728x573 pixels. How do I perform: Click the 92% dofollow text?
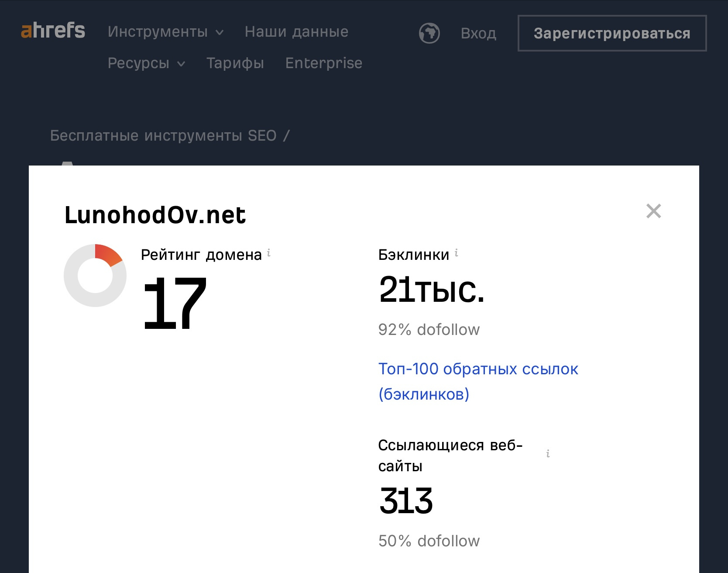(429, 330)
